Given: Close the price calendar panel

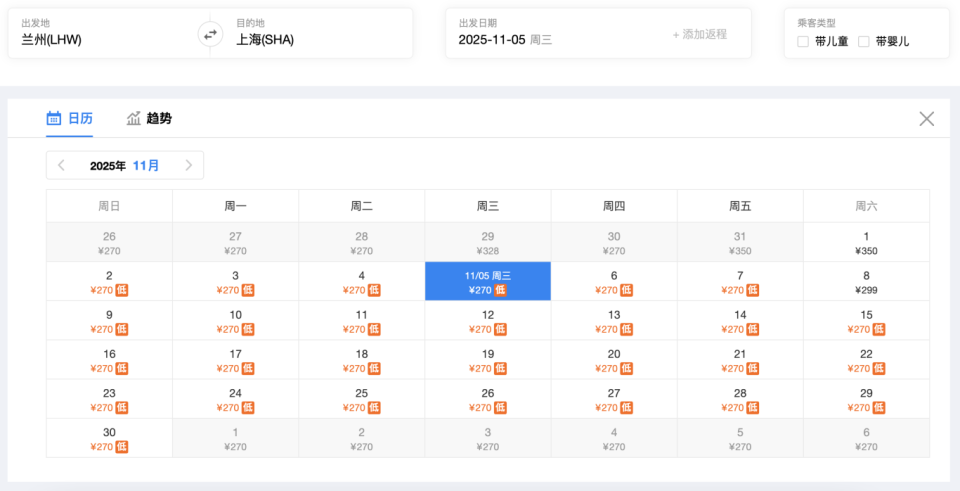Looking at the screenshot, I should point(927,119).
